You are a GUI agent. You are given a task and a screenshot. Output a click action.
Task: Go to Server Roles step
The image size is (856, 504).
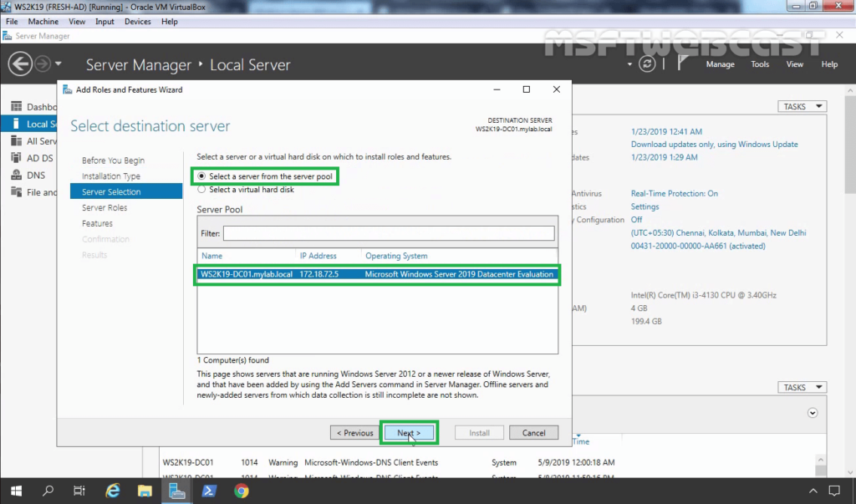point(104,207)
